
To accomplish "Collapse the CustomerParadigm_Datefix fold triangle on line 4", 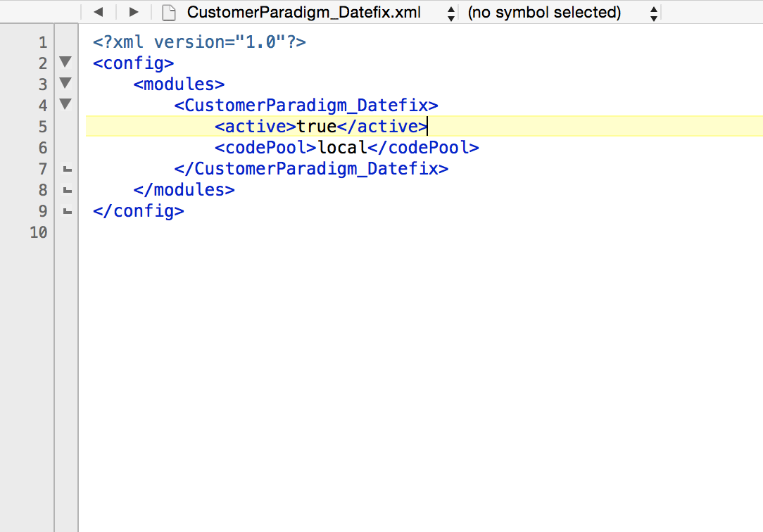I will coord(65,103).
